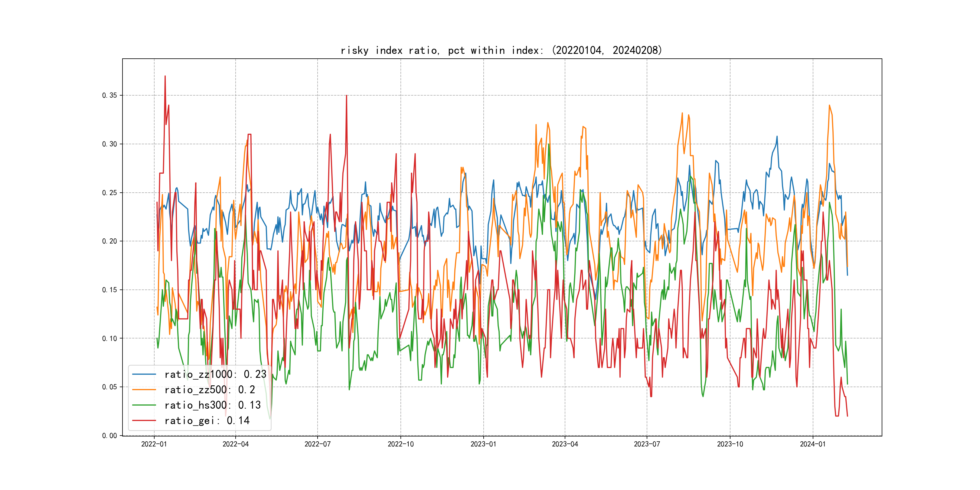Click the orange ratio_zz500 legend line swatch
980x490 pixels.
pyautogui.click(x=144, y=390)
